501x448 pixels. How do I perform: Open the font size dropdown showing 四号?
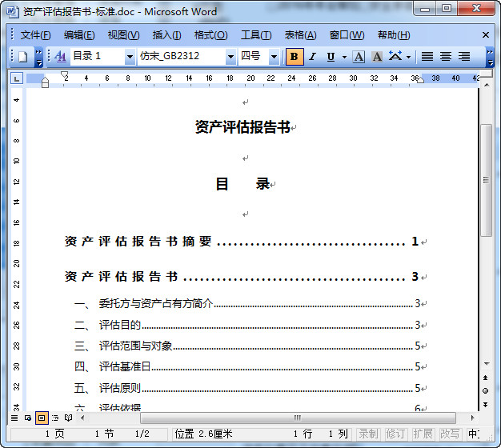274,57
